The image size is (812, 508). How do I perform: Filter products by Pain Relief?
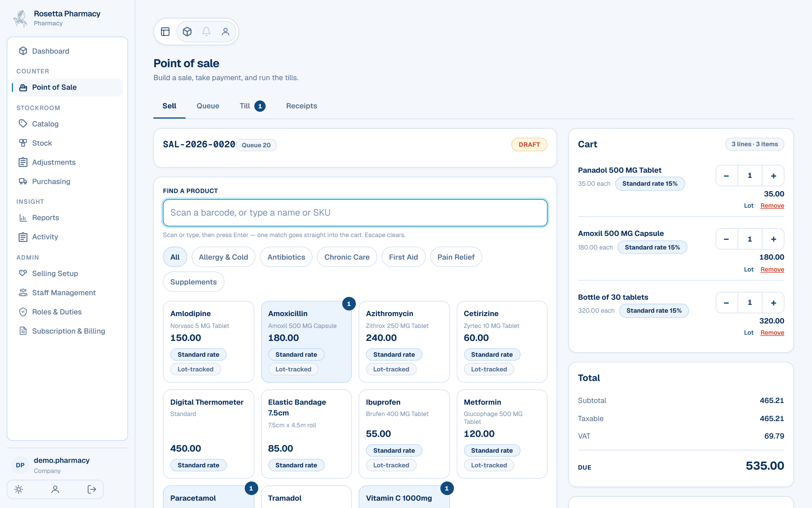click(x=456, y=257)
